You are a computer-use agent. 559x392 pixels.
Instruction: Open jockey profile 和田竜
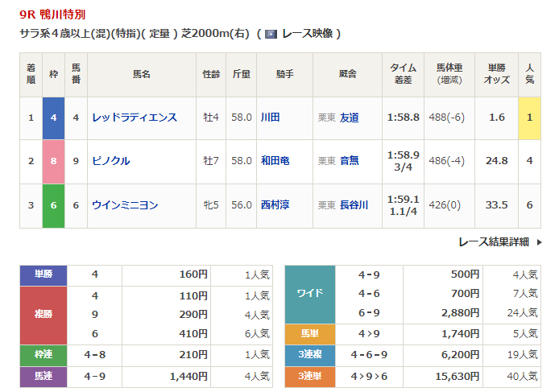[x=275, y=161]
